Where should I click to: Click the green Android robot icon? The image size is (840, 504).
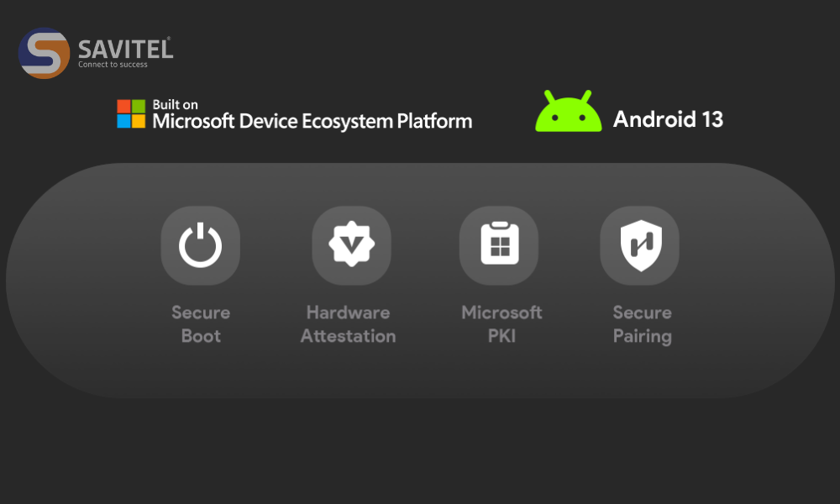click(568, 112)
